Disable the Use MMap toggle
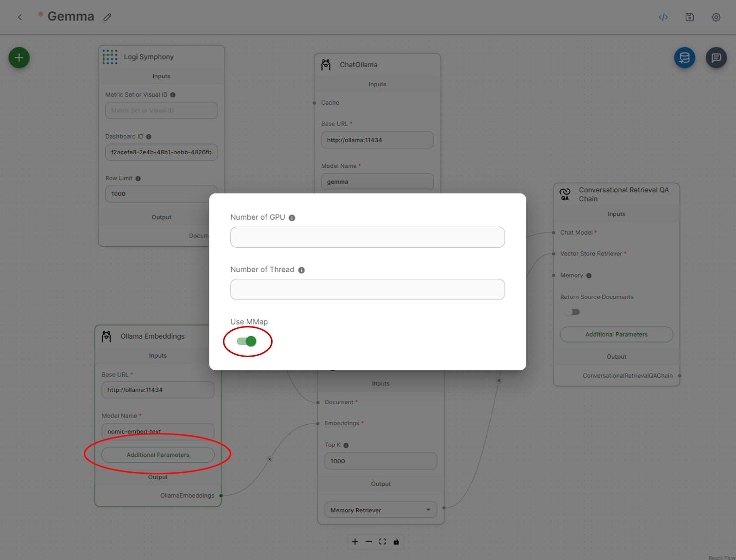The height and width of the screenshot is (560, 736). pos(248,341)
